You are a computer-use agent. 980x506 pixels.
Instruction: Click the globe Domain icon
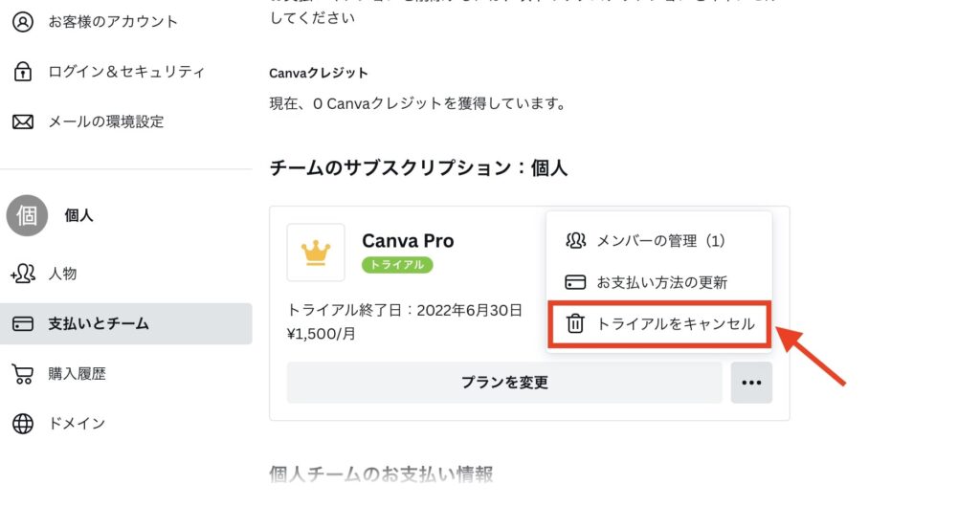23,424
